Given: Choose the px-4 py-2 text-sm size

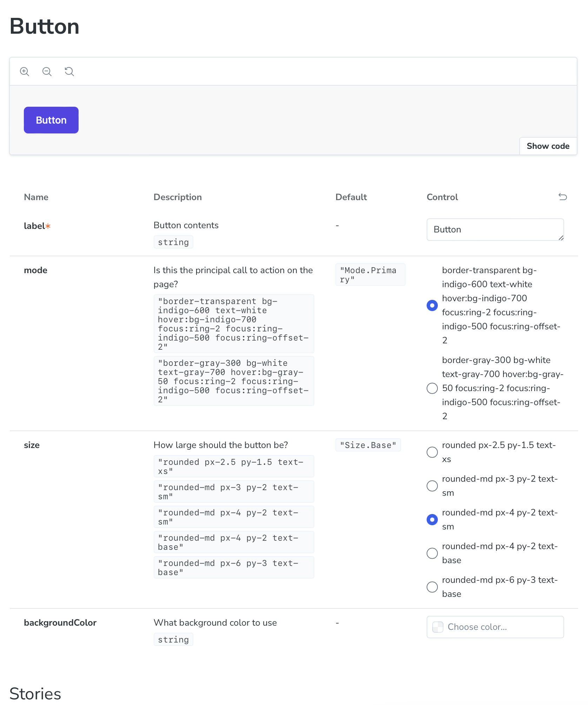Looking at the screenshot, I should [x=432, y=520].
